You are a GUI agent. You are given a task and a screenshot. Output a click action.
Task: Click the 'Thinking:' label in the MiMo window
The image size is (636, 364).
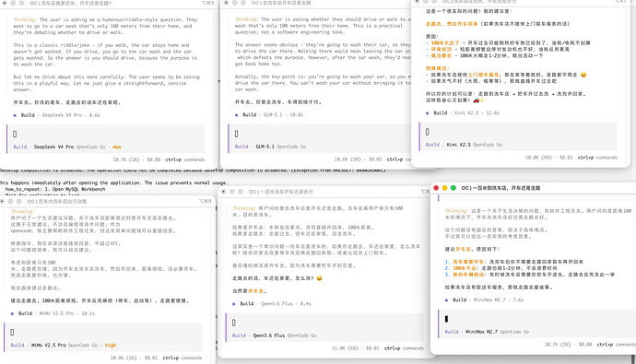pos(23,212)
